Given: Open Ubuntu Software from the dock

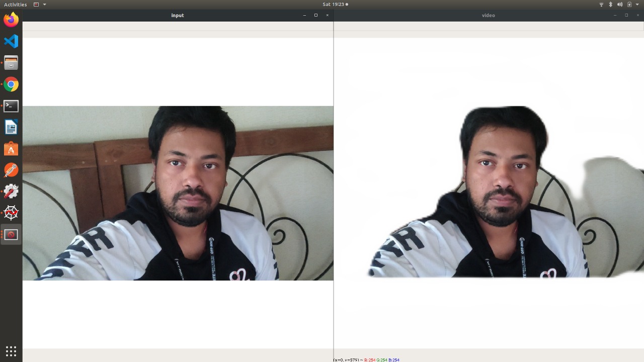Looking at the screenshot, I should (11, 148).
